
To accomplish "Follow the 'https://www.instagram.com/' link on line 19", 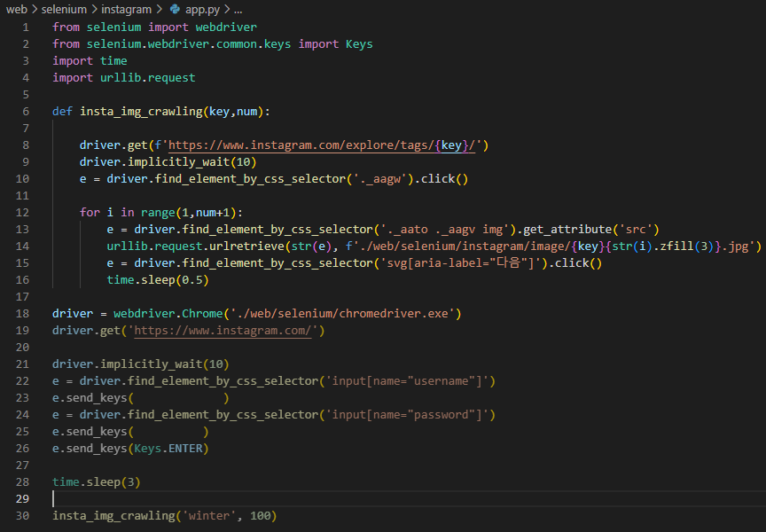I will point(223,330).
